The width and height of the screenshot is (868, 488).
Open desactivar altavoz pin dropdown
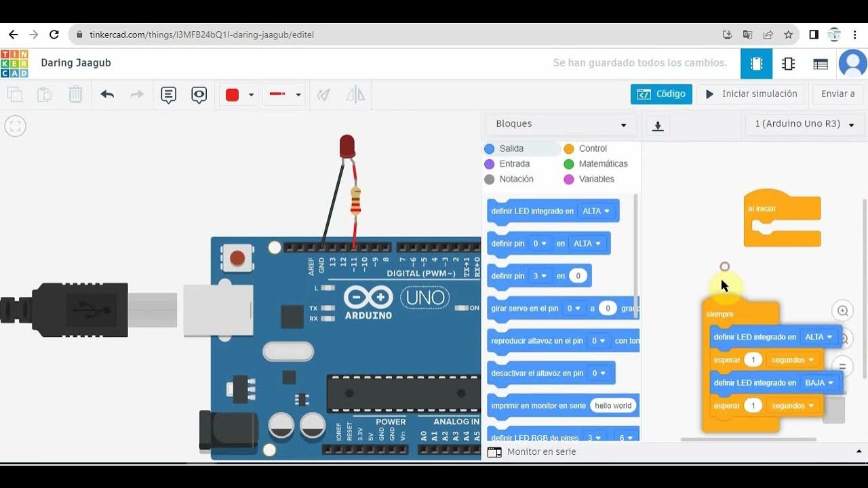point(598,373)
